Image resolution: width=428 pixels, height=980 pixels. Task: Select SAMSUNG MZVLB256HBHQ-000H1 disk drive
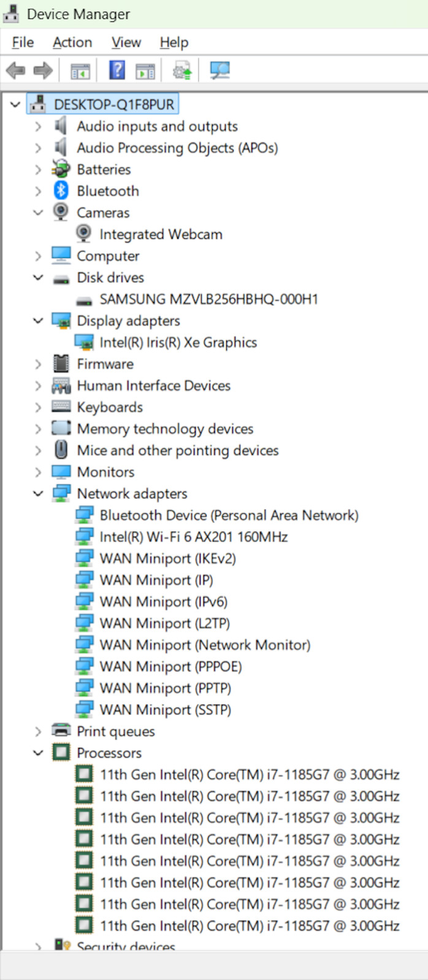pos(209,299)
